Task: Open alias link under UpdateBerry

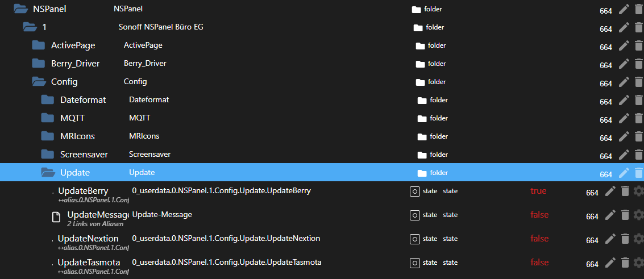Action: [94, 200]
